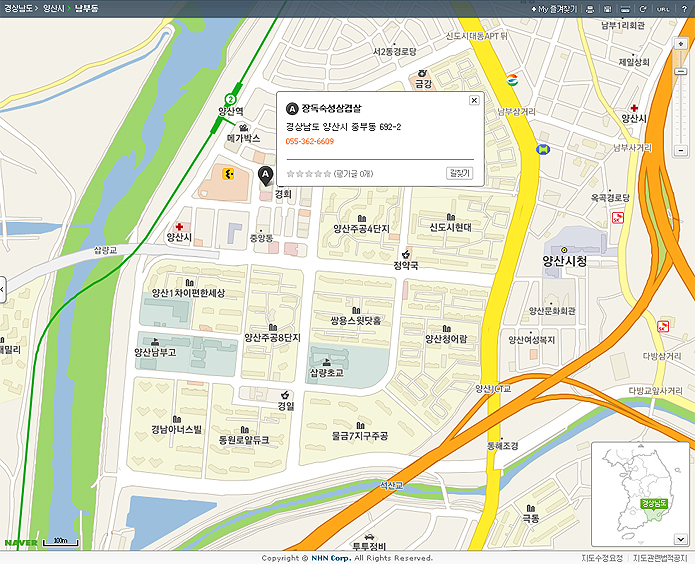Click the SK gas station icon near 옥곡경로당
Screen dimensions: 695x564
(618, 217)
